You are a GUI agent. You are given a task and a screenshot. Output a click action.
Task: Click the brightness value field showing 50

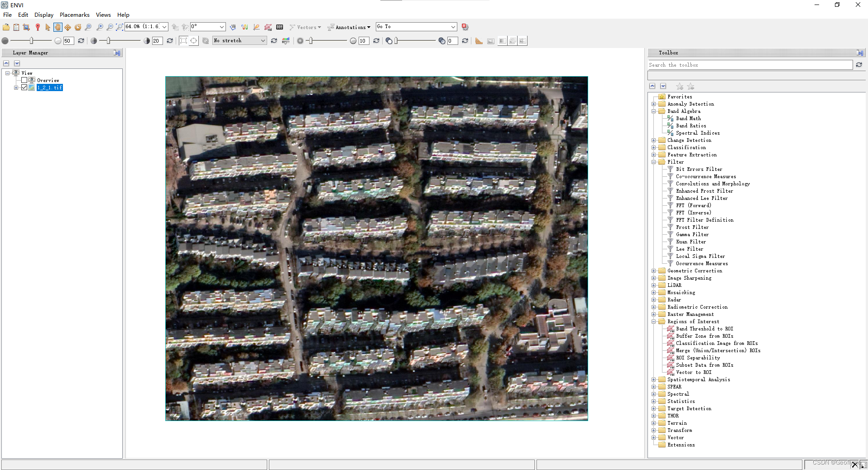tap(68, 41)
